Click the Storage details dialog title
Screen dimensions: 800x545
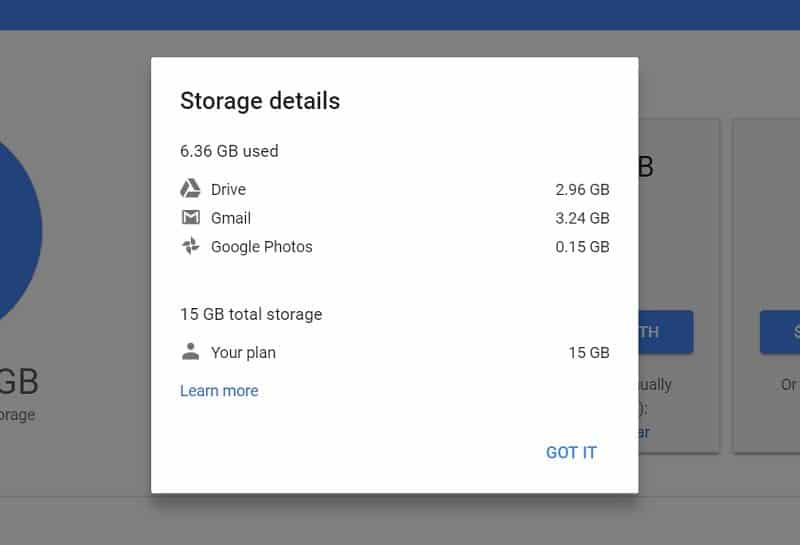coord(260,101)
